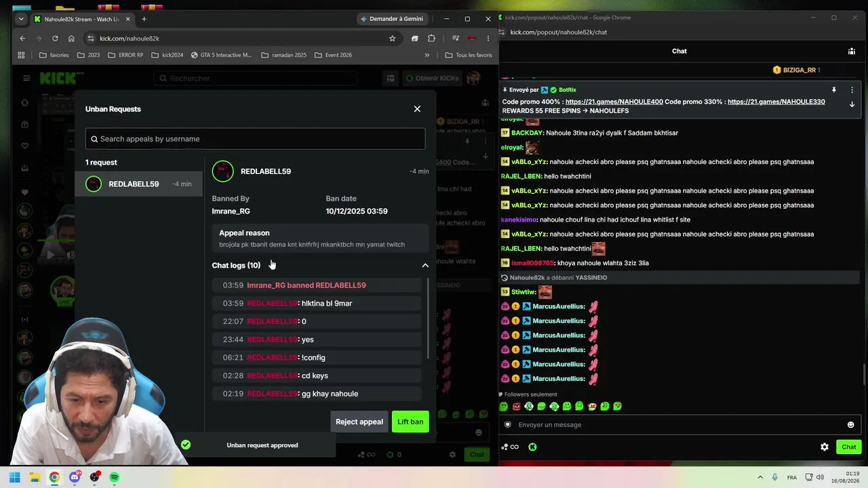This screenshot has width=868, height=488.
Task: Open pinned message options menu
Action: [852, 90]
